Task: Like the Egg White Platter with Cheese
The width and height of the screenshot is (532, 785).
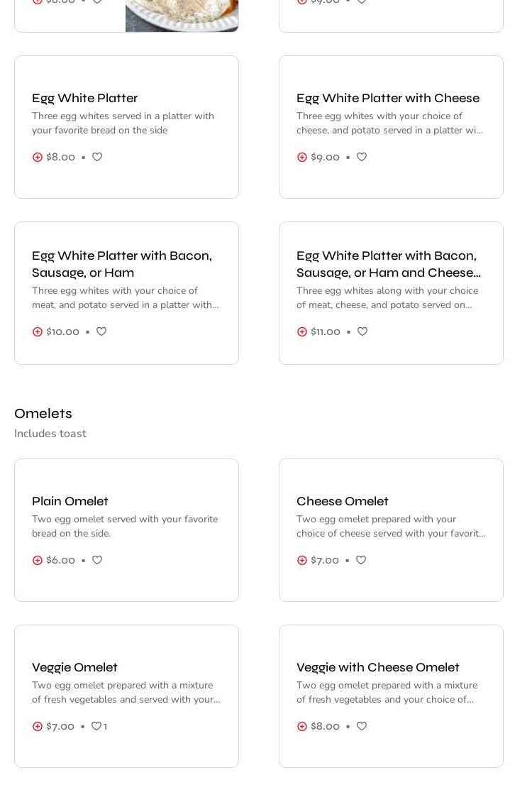Action: click(x=362, y=157)
